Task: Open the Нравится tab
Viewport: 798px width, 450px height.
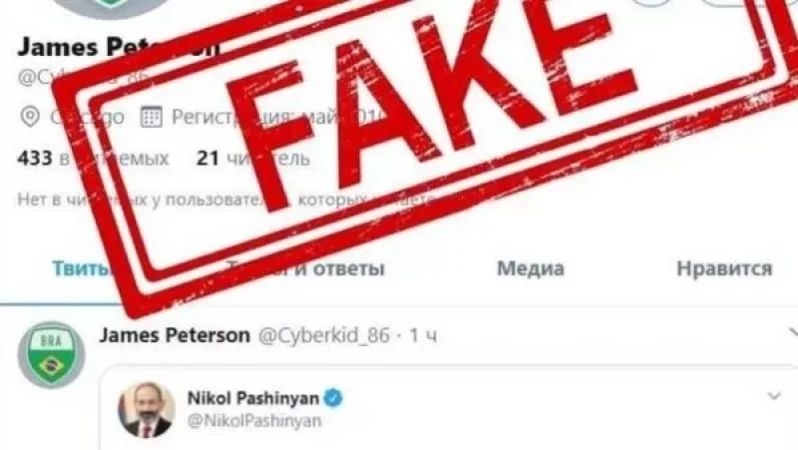Action: click(x=724, y=268)
